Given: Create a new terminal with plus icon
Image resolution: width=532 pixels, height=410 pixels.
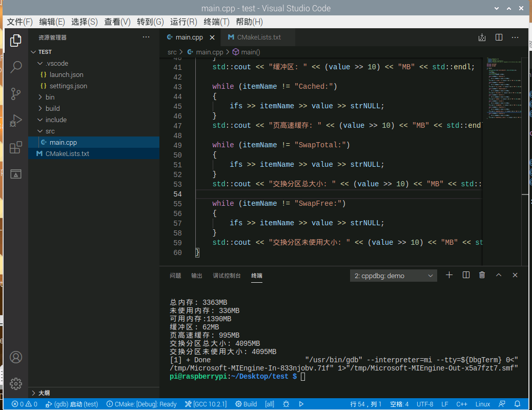Looking at the screenshot, I should tap(449, 275).
